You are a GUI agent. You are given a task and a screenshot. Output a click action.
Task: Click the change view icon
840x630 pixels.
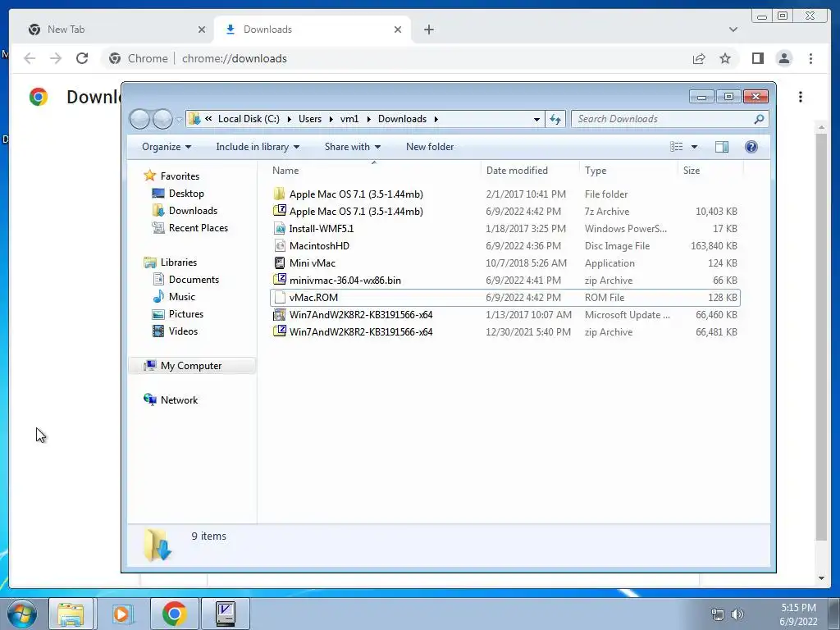coord(677,147)
